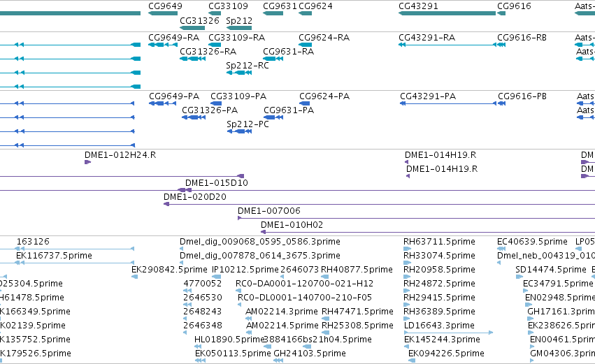Select protein CG43291-PA

[428, 96]
